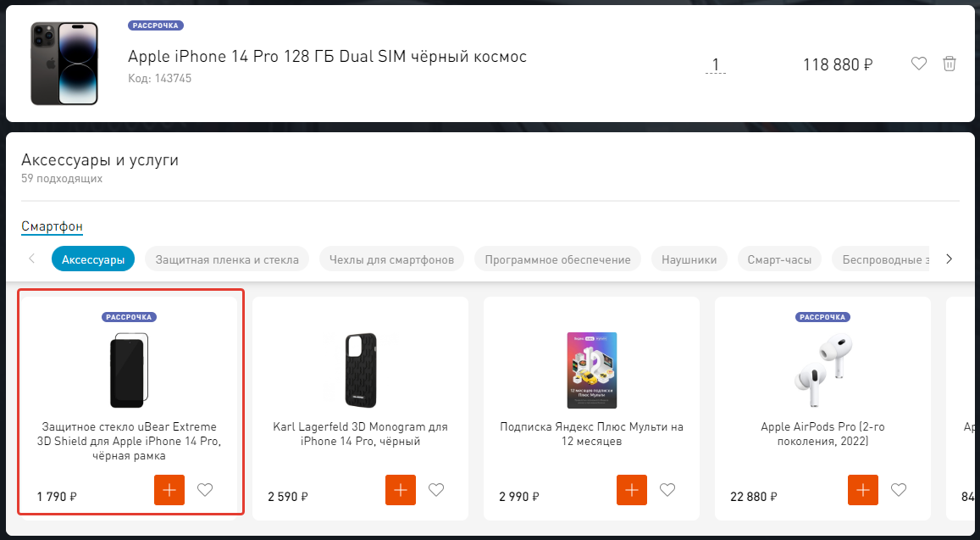Viewport: 980px width, 540px height.
Task: Open the AirPods Pro product image
Action: point(822,363)
